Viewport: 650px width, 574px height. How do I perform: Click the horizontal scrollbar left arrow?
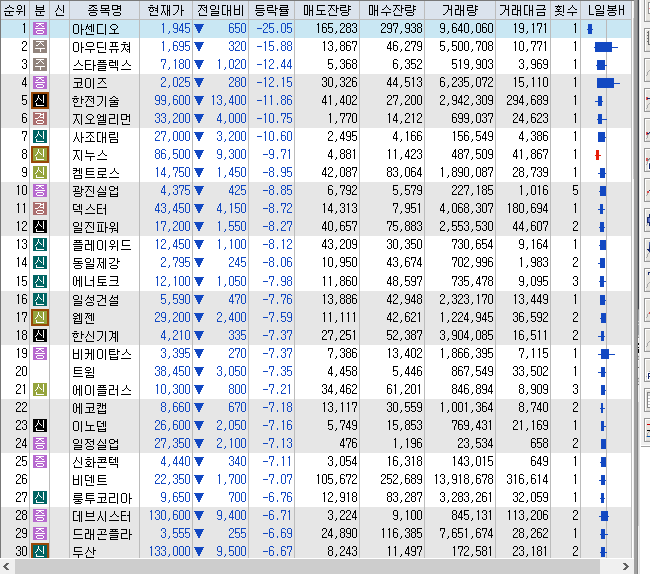[6, 566]
